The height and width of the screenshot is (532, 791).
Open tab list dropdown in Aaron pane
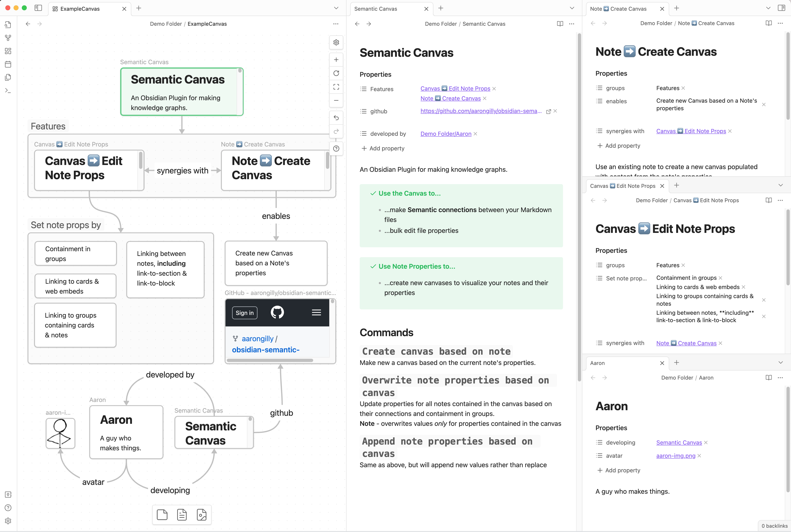[x=781, y=363]
